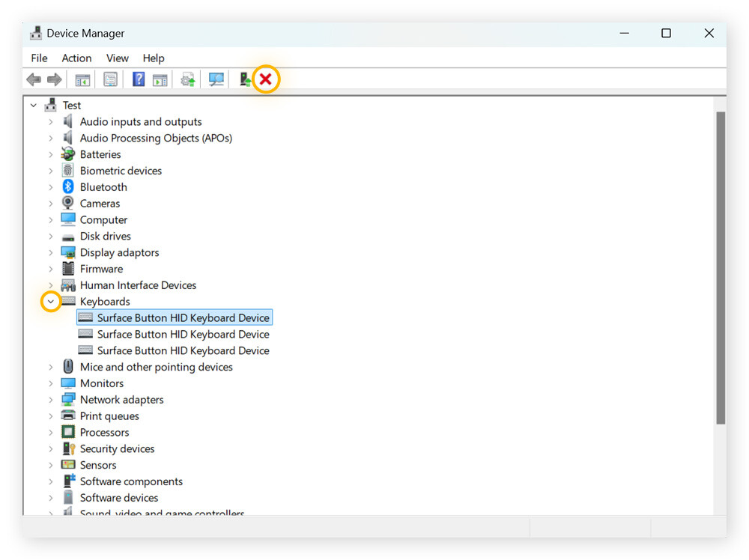749x560 pixels.
Task: Collapse the Keyboards category
Action: [x=51, y=302]
